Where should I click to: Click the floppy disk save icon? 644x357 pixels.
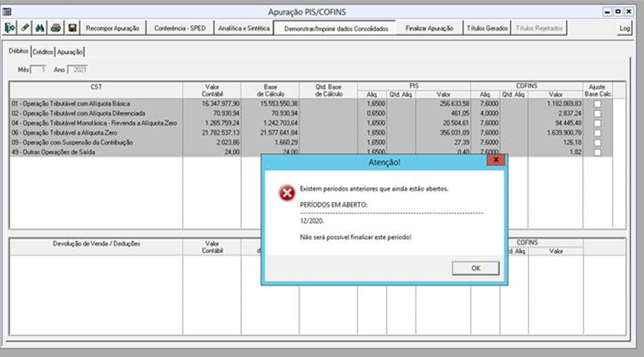coord(72,28)
